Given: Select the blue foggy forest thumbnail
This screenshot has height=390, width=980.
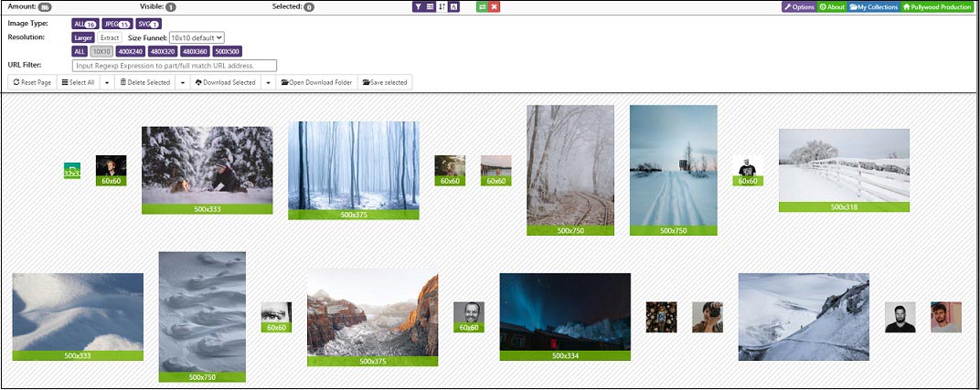Looking at the screenshot, I should [x=353, y=171].
